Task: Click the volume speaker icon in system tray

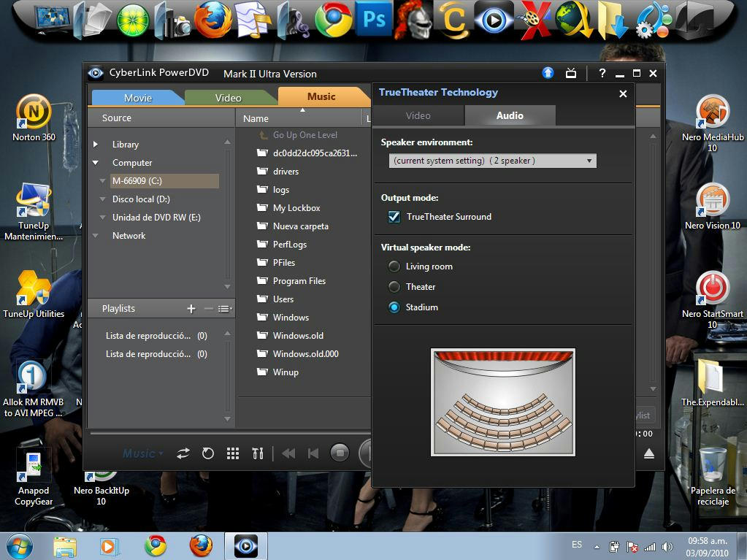Action: (667, 547)
